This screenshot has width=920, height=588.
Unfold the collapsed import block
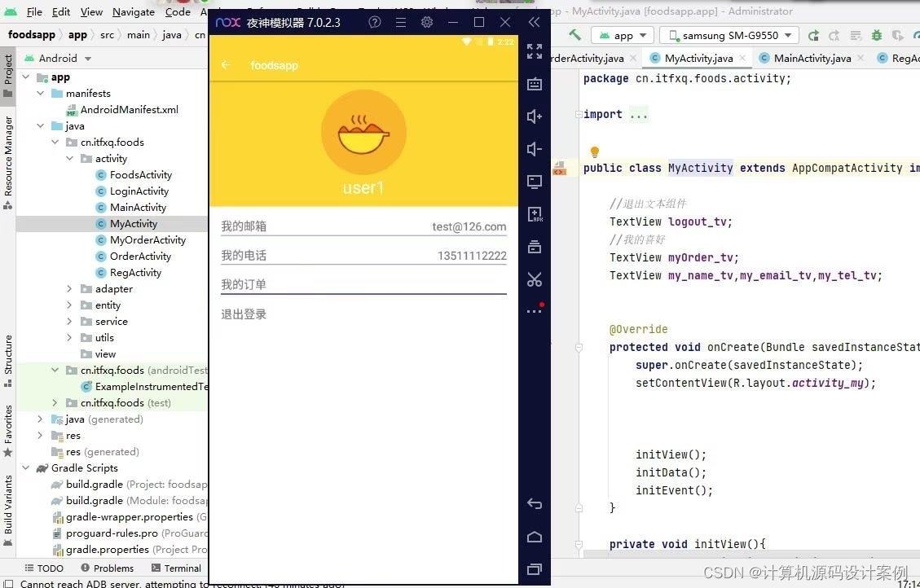click(579, 114)
